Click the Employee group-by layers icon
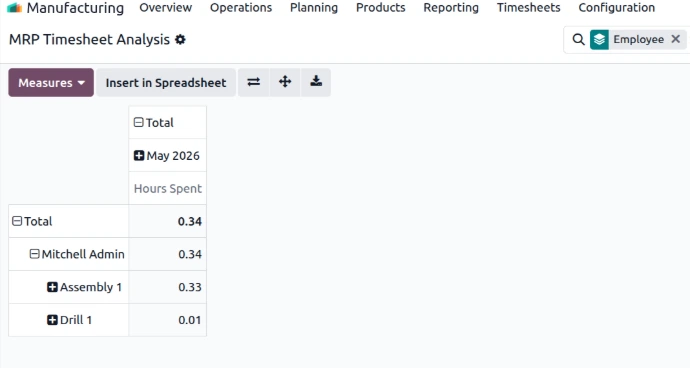Screen dimensions: 690x368 599,40
